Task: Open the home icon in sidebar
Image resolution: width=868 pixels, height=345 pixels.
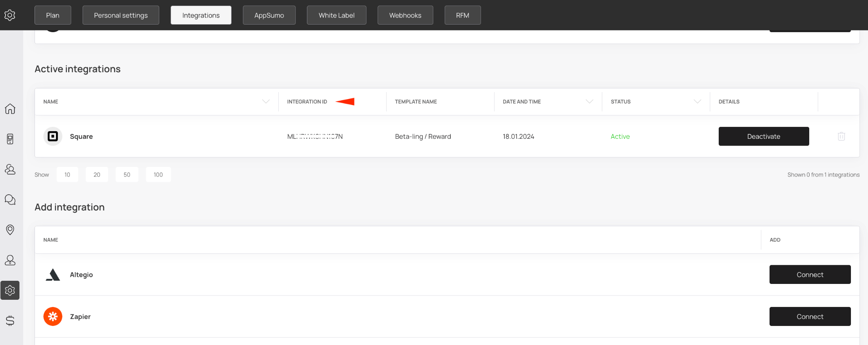Action: tap(10, 109)
